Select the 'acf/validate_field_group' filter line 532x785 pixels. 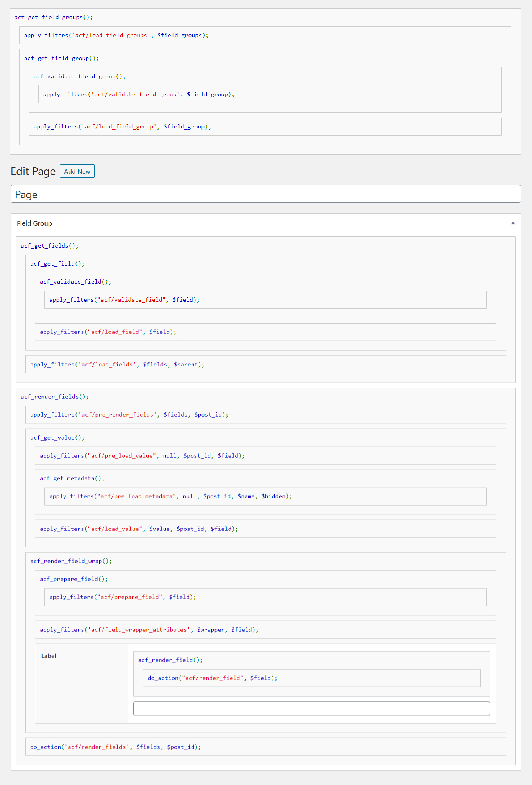point(265,94)
